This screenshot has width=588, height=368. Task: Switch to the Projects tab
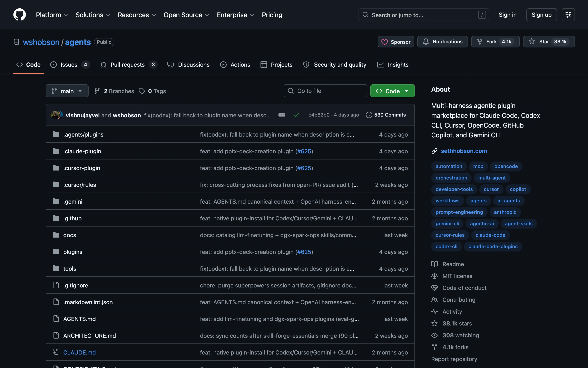276,64
